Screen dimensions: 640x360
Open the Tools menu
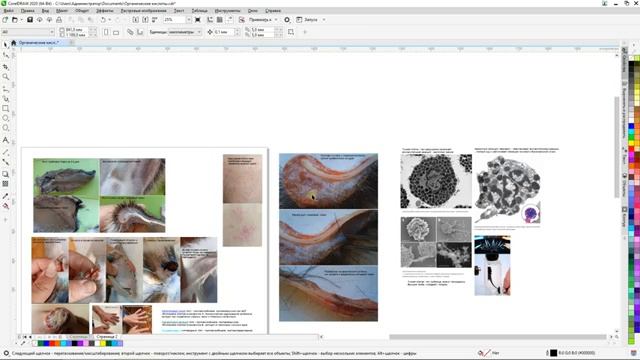click(227, 11)
